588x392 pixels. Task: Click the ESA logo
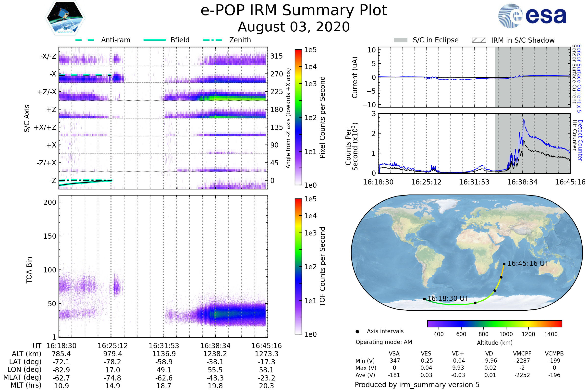coord(532,16)
